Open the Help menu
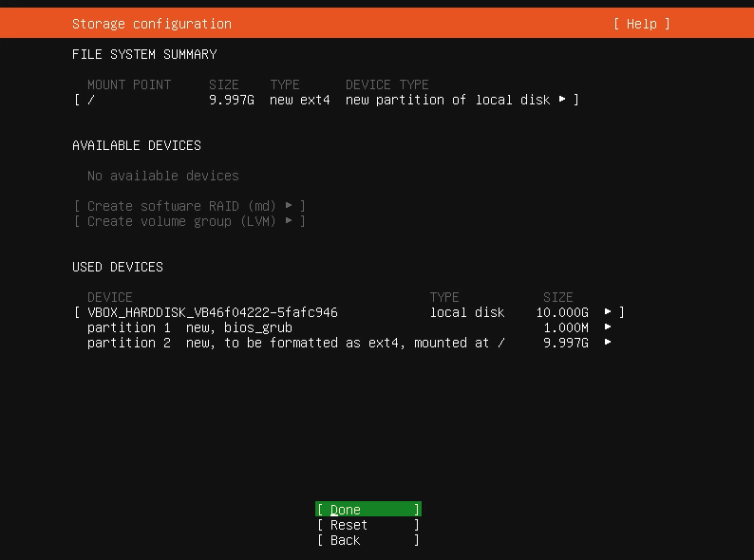Image resolution: width=754 pixels, height=560 pixels. click(x=642, y=24)
